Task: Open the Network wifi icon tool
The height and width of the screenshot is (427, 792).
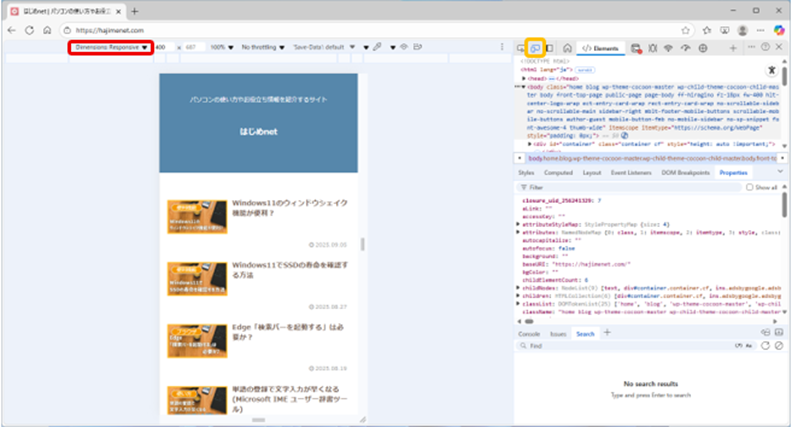Action: click(668, 48)
